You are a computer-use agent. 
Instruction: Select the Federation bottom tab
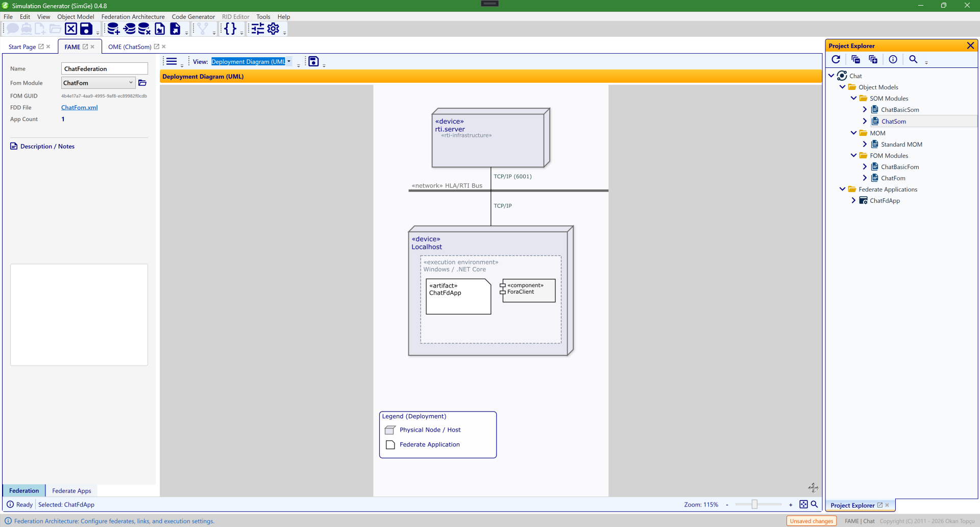pyautogui.click(x=24, y=491)
